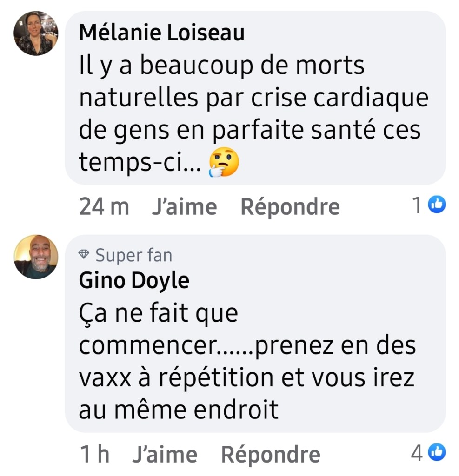Click Mélanie's comment text about morts naturelles
The width and height of the screenshot is (459, 476).
pos(253,114)
